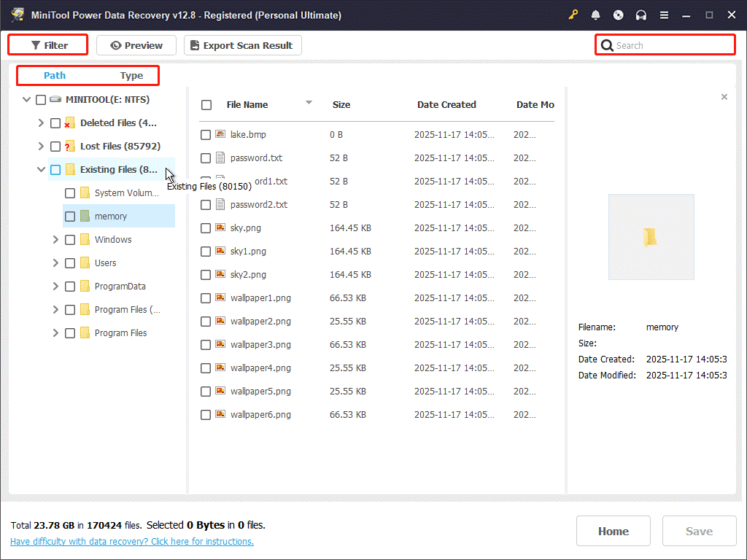The height and width of the screenshot is (560, 747).
Task: Click the Home button
Action: coord(613,531)
